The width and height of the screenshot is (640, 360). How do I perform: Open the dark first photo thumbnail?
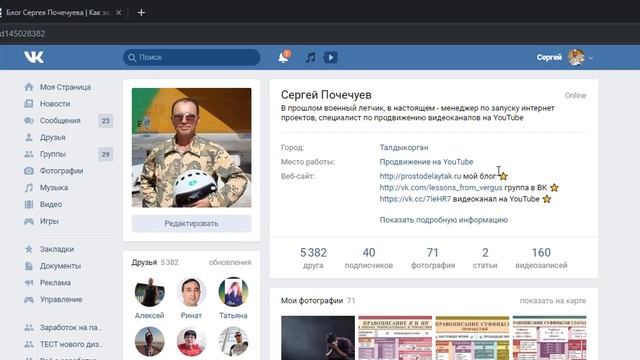tap(318, 338)
